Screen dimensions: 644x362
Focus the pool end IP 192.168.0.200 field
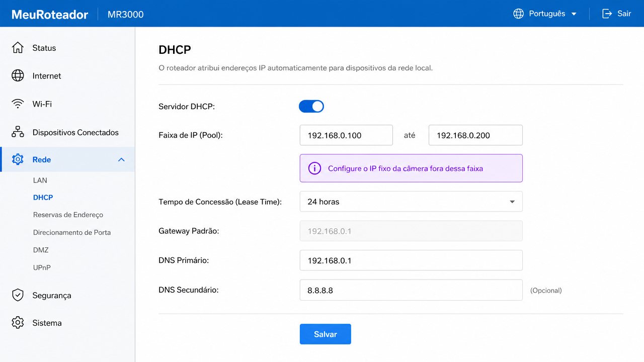[475, 135]
